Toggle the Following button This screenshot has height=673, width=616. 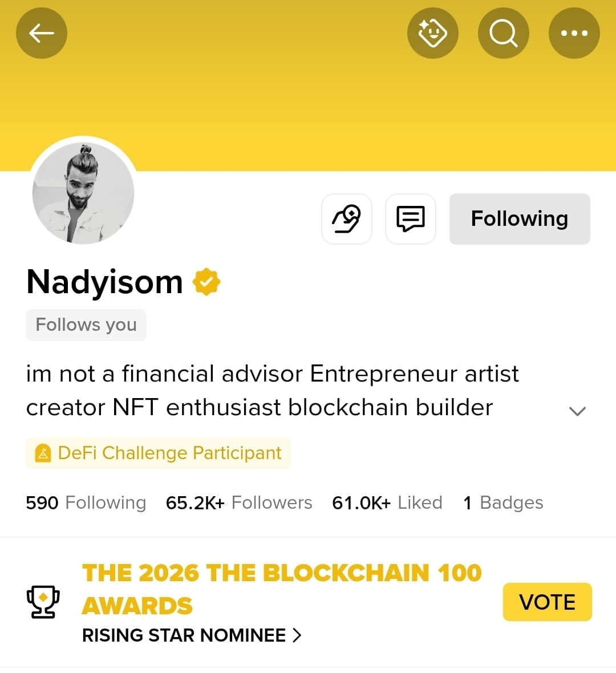pos(520,219)
